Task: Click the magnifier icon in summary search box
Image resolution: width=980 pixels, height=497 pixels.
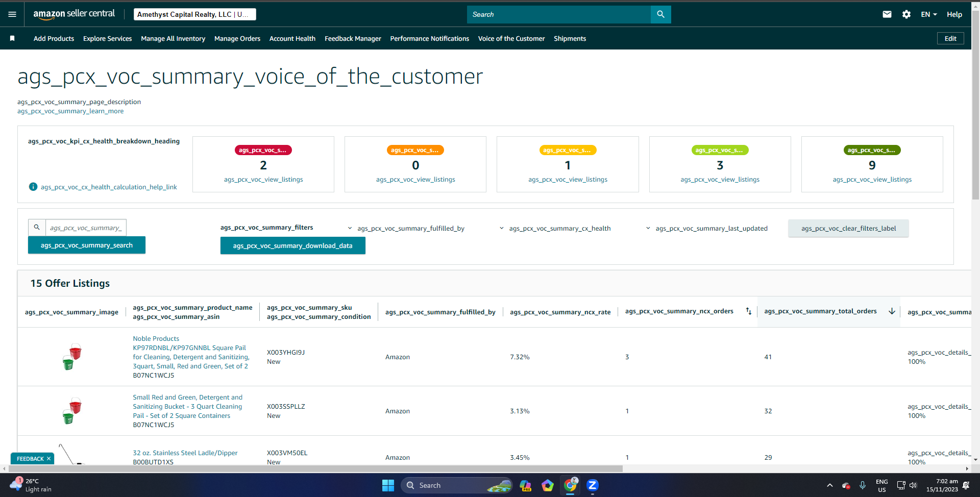Action: point(37,228)
